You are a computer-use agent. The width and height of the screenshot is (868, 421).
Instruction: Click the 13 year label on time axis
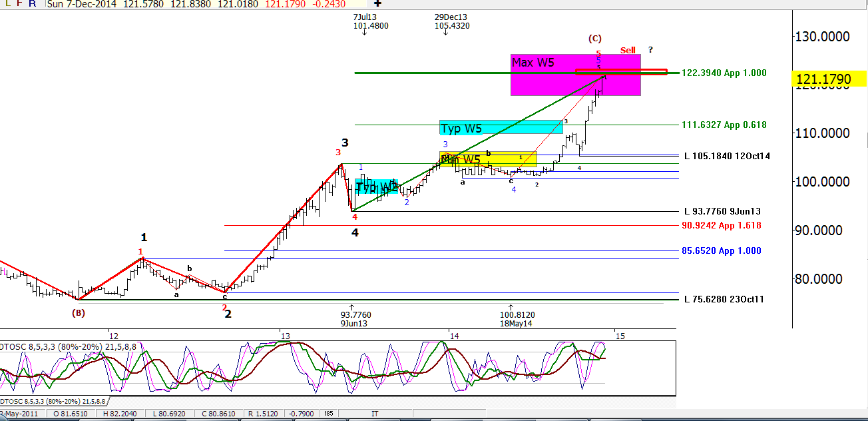[x=285, y=336]
